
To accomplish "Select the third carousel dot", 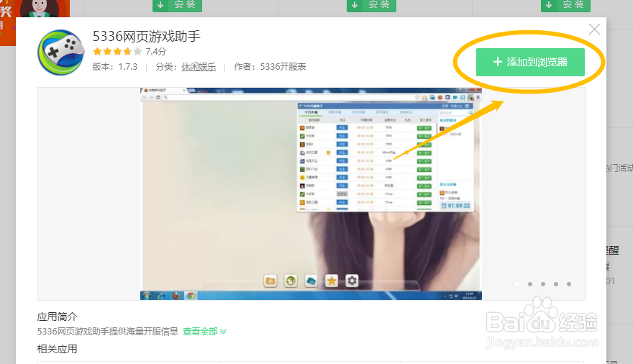I will 543,284.
